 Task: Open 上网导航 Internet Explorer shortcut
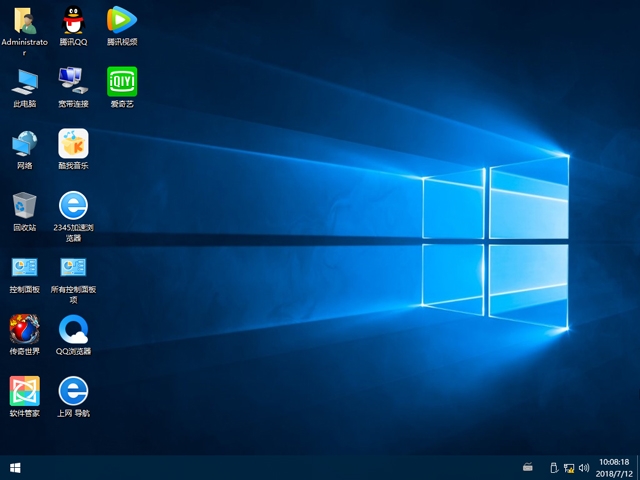coord(73,390)
